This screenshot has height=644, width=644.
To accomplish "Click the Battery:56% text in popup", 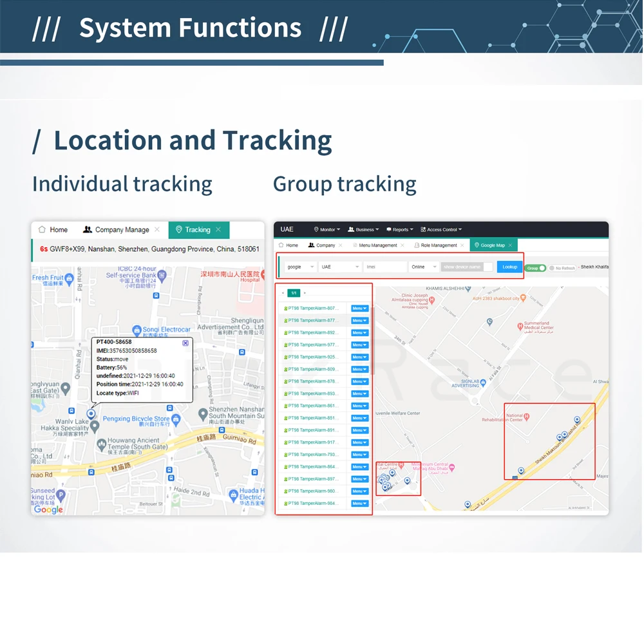I will [111, 368].
